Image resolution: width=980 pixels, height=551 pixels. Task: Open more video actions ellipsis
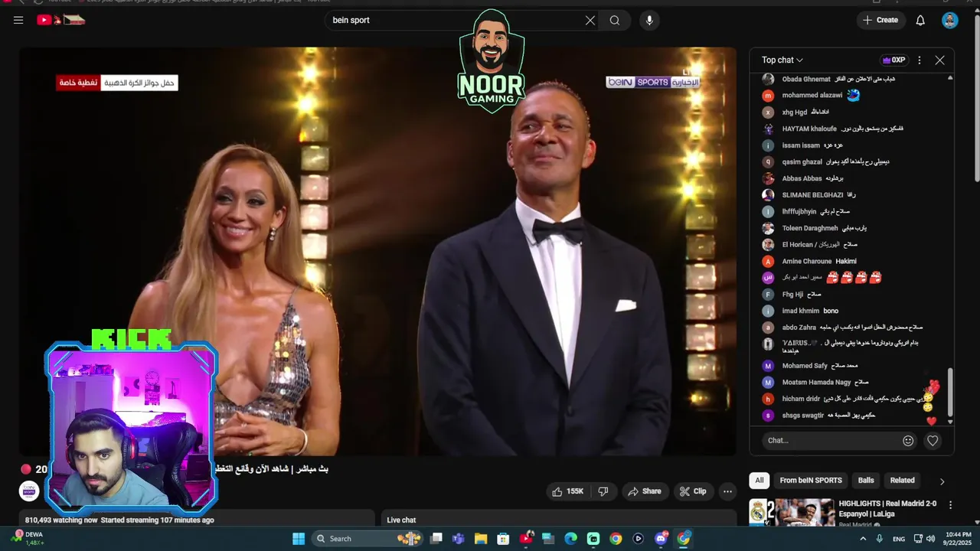click(x=727, y=491)
